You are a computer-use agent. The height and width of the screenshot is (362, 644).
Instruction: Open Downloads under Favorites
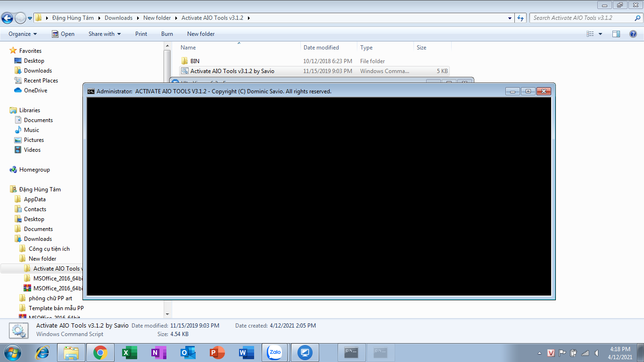(x=38, y=71)
